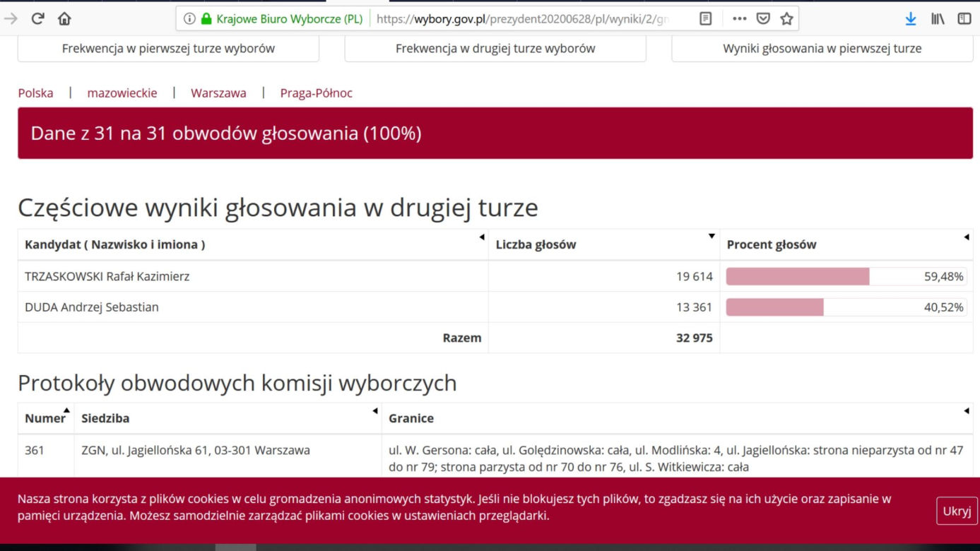Open the Firefox library menu
The width and height of the screenshot is (980, 551).
click(x=938, y=19)
